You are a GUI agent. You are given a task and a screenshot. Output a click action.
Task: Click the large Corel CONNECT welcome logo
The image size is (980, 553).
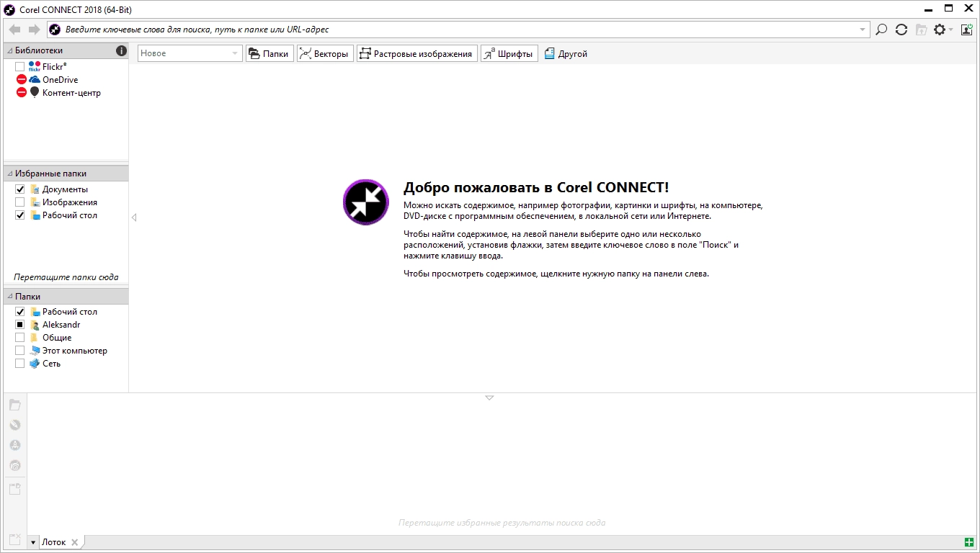[366, 202]
